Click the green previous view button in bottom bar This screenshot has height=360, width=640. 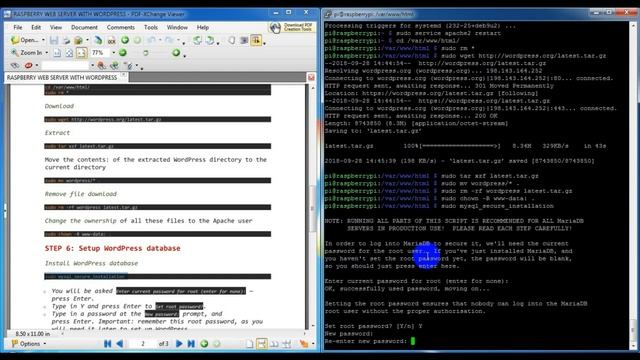pos(204,344)
